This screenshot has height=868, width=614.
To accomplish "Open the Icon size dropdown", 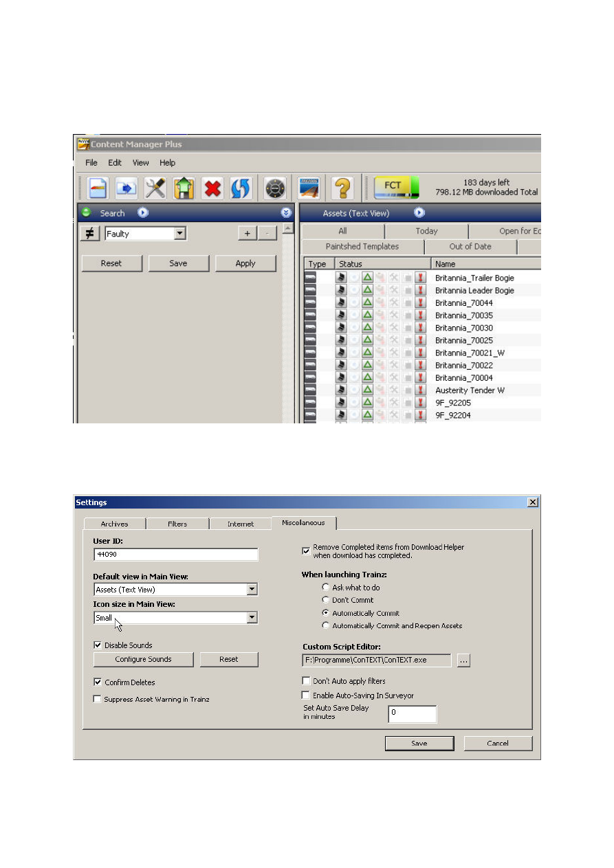I will (x=252, y=618).
